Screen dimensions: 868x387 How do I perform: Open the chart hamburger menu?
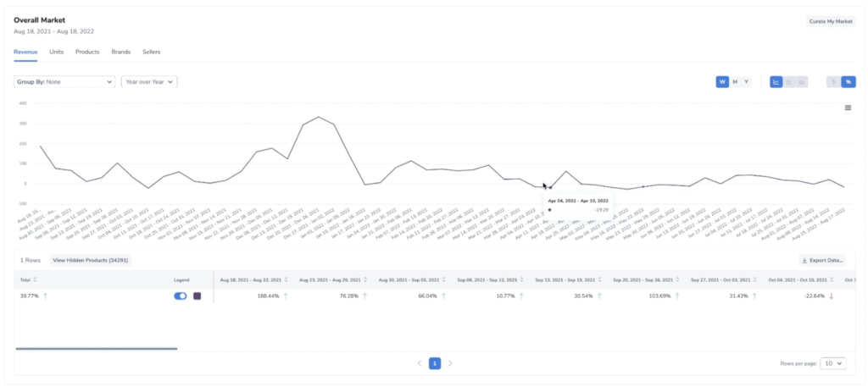click(x=848, y=108)
